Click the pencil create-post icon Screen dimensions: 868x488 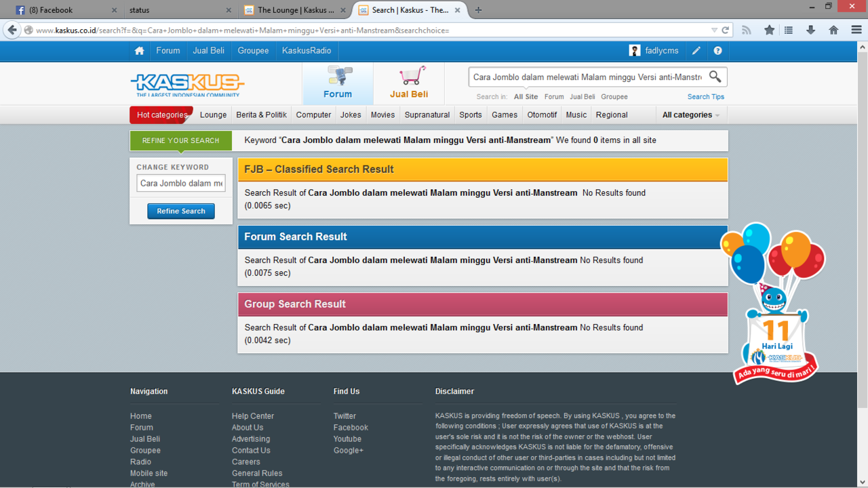[x=696, y=51]
